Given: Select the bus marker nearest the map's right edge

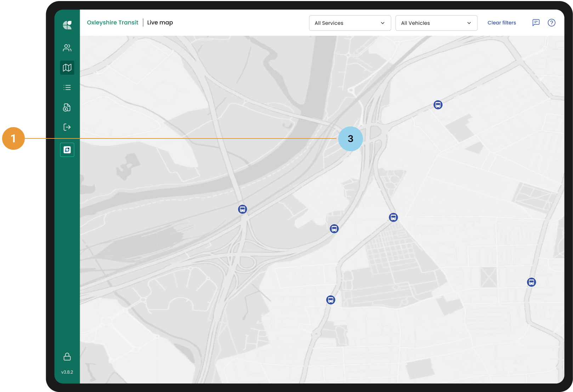Looking at the screenshot, I should (531, 282).
